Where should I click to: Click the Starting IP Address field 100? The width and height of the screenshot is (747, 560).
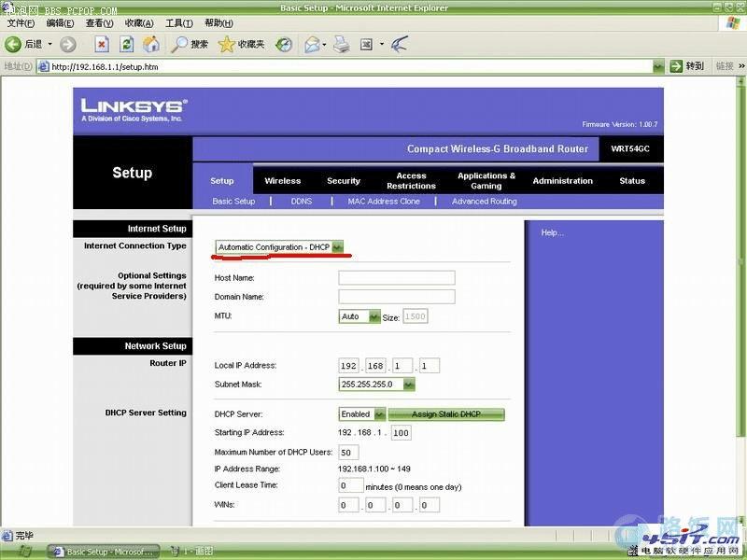(x=402, y=433)
